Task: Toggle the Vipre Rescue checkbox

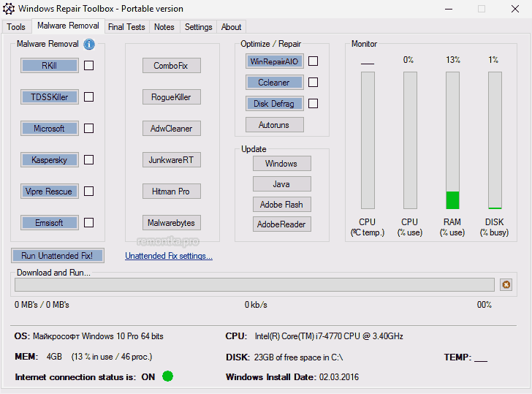Action: point(89,192)
